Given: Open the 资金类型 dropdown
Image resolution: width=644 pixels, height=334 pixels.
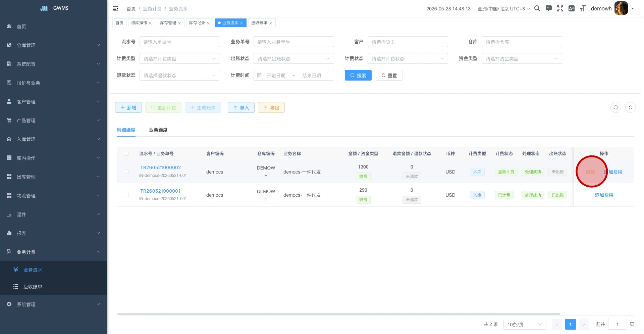Looking at the screenshot, I should click(x=522, y=58).
